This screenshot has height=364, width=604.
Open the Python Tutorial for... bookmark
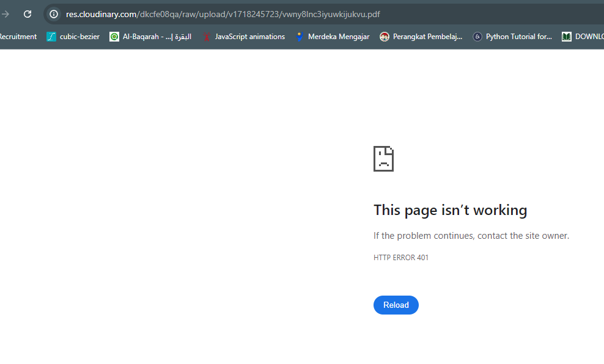click(512, 37)
